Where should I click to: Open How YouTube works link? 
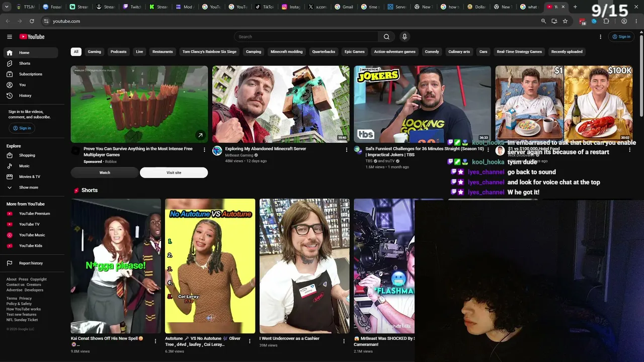(24, 309)
